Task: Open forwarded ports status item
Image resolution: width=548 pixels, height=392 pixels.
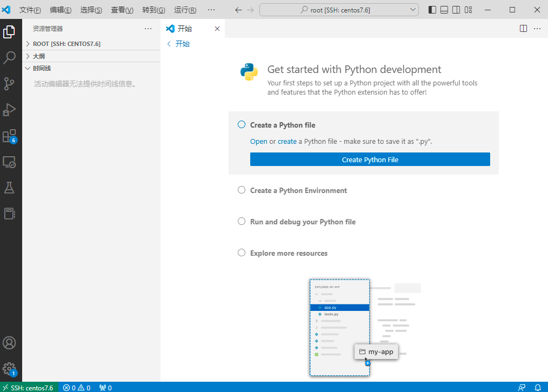Action: coord(105,388)
